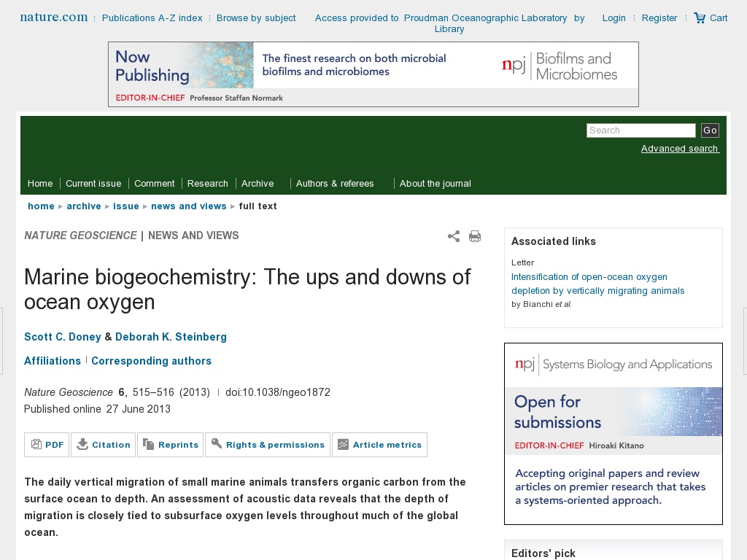Click the doi:10.1038/ngeo1872 text

pyautogui.click(x=278, y=392)
